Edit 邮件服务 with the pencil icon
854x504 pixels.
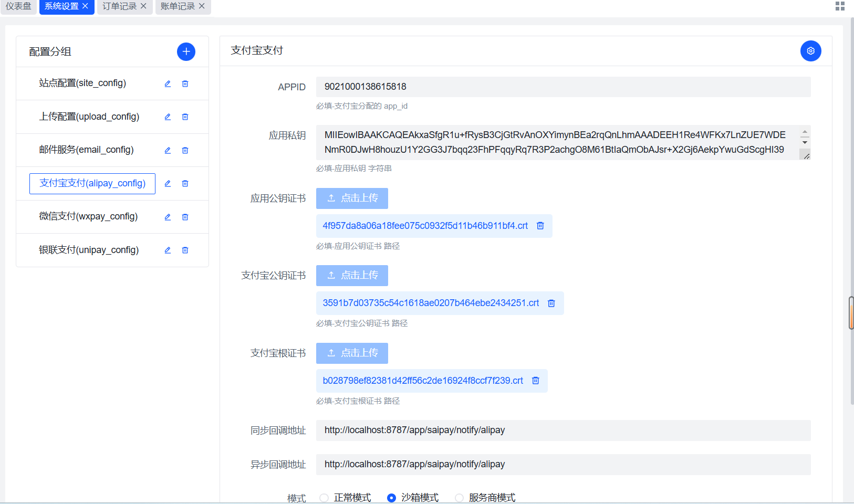[x=167, y=150]
